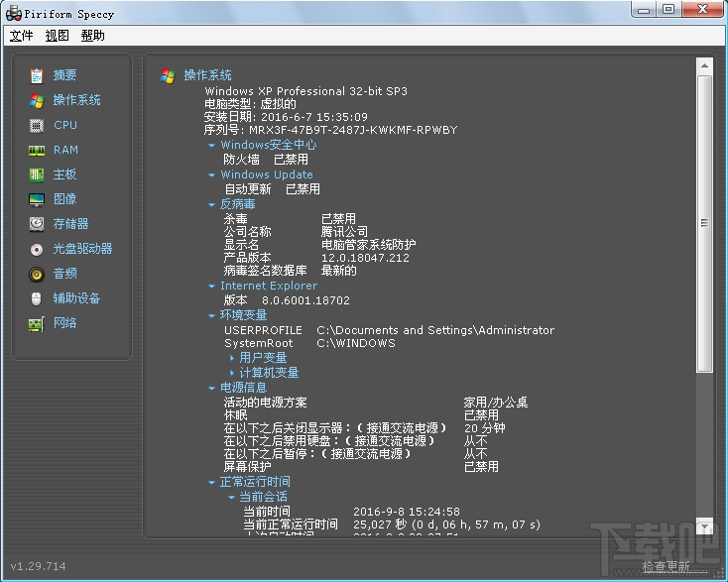This screenshot has width=728, height=582.
Task: Click the install date 2016-6-7 15:35:09
Action: coord(314,117)
